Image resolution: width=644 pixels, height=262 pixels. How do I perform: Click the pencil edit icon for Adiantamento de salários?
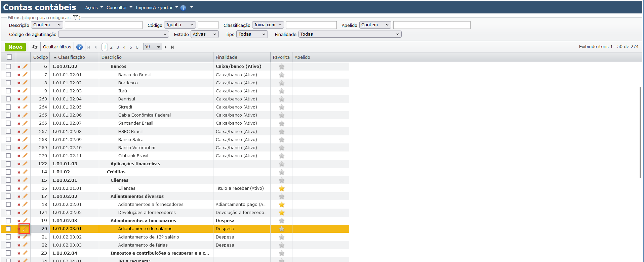tap(25, 229)
